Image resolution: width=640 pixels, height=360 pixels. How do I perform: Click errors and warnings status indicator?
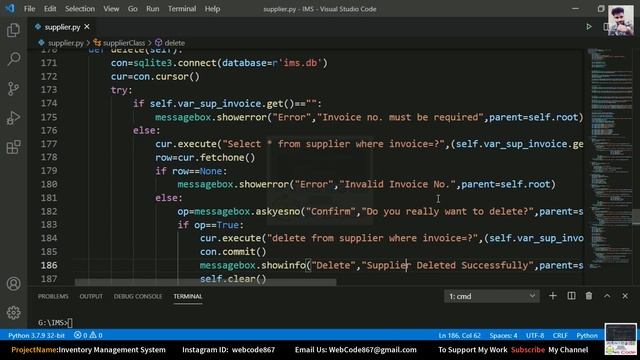pos(88,335)
